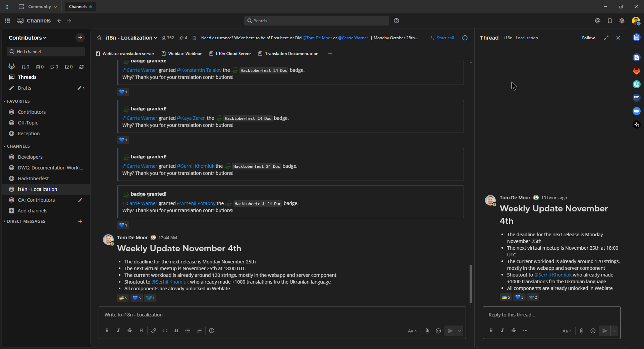
Task: Refresh the GitLab counters in the sidebar
Action: coord(81,67)
